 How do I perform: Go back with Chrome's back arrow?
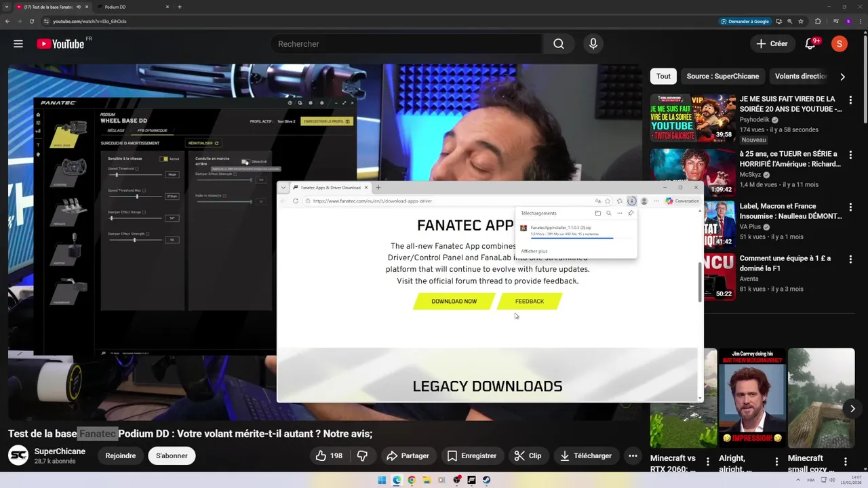[x=7, y=21]
